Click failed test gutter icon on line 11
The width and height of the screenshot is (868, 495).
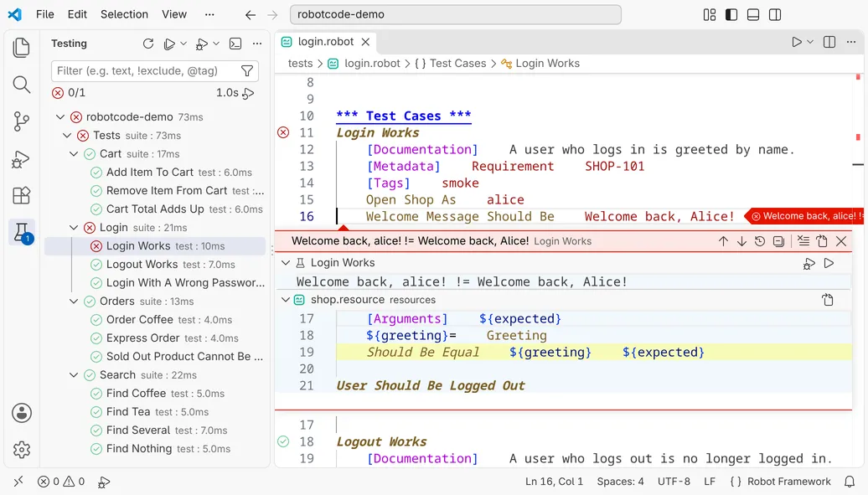tap(283, 132)
